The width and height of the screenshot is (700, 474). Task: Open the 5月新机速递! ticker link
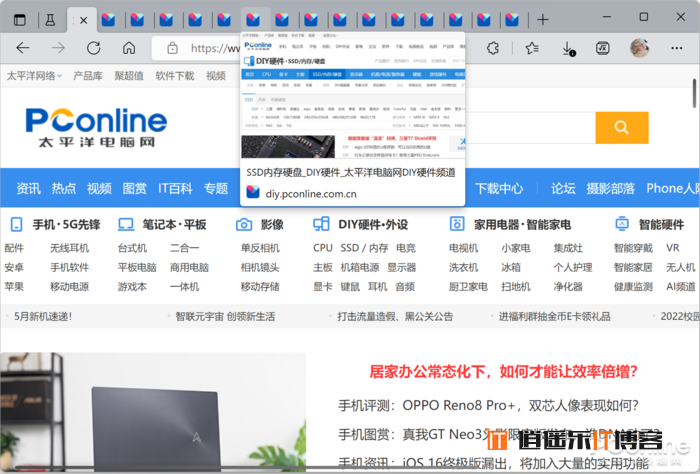click(43, 316)
